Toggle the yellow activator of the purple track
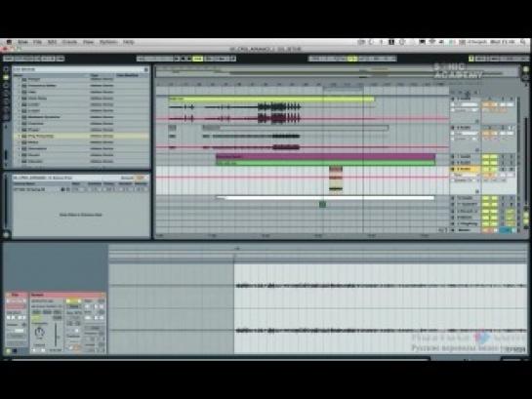532x399 pixels. click(x=486, y=157)
